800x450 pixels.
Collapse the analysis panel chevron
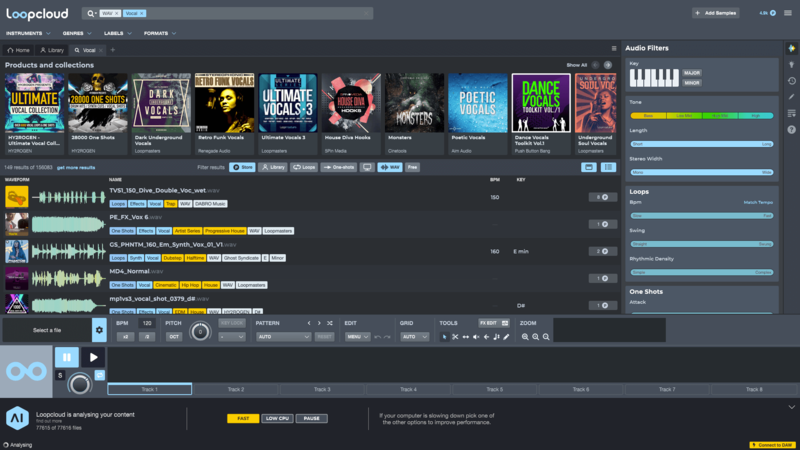point(791,407)
